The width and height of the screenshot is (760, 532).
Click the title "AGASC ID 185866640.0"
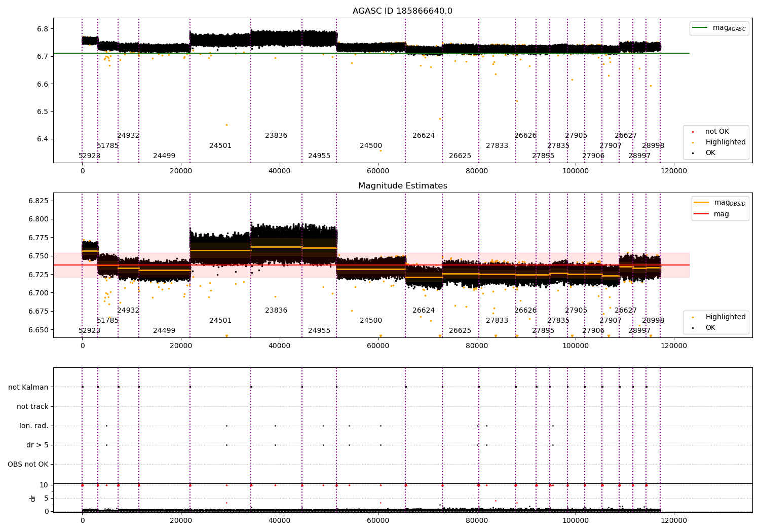pyautogui.click(x=402, y=11)
